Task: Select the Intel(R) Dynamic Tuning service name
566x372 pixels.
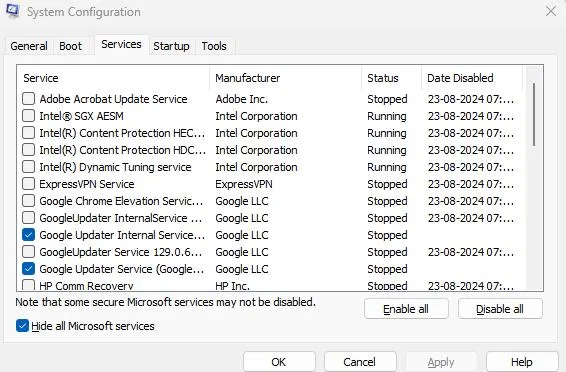Action: tap(115, 167)
